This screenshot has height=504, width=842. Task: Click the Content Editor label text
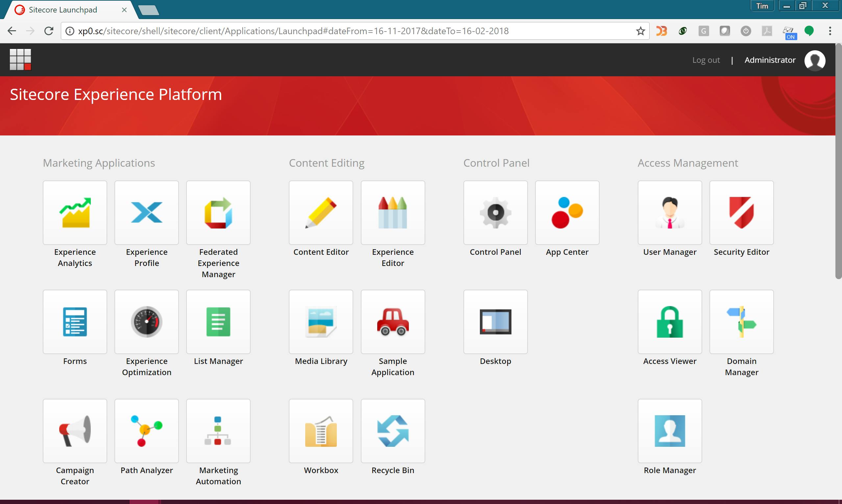[x=321, y=252]
